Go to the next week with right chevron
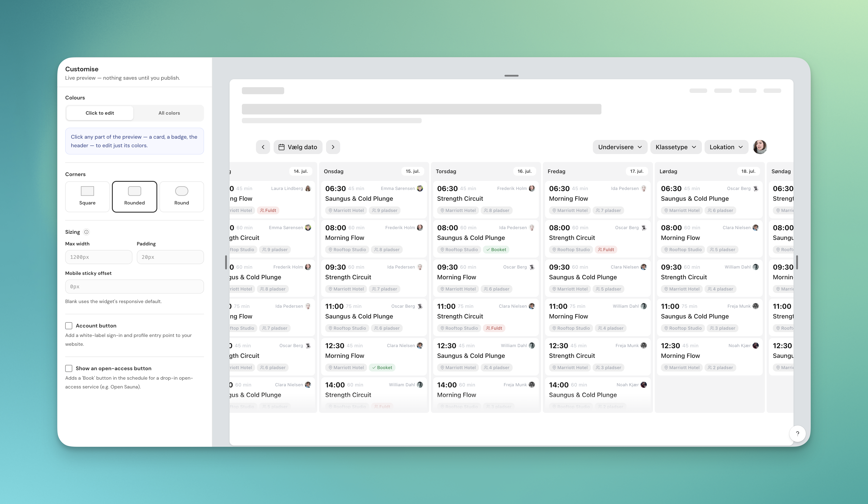The image size is (868, 504). (333, 147)
